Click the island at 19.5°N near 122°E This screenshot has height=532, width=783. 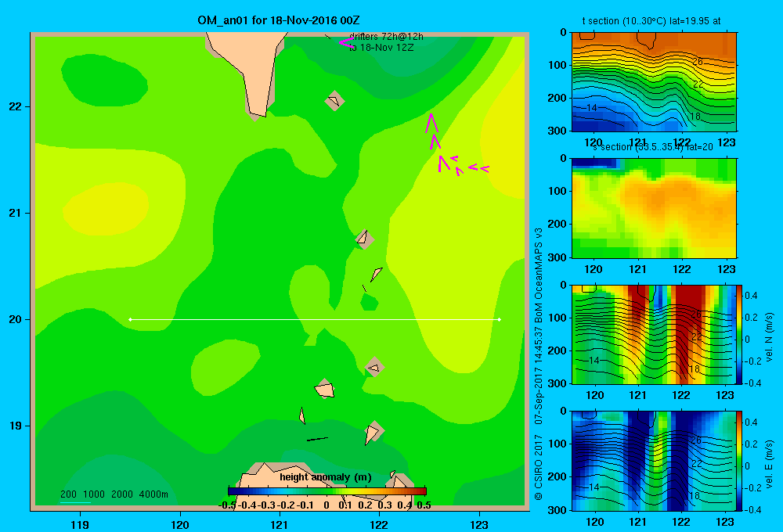(374, 367)
